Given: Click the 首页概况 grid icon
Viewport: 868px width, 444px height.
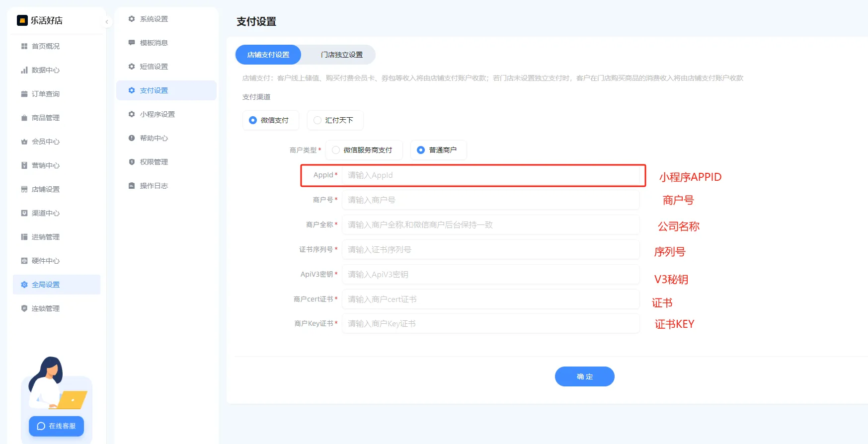Looking at the screenshot, I should coord(24,46).
